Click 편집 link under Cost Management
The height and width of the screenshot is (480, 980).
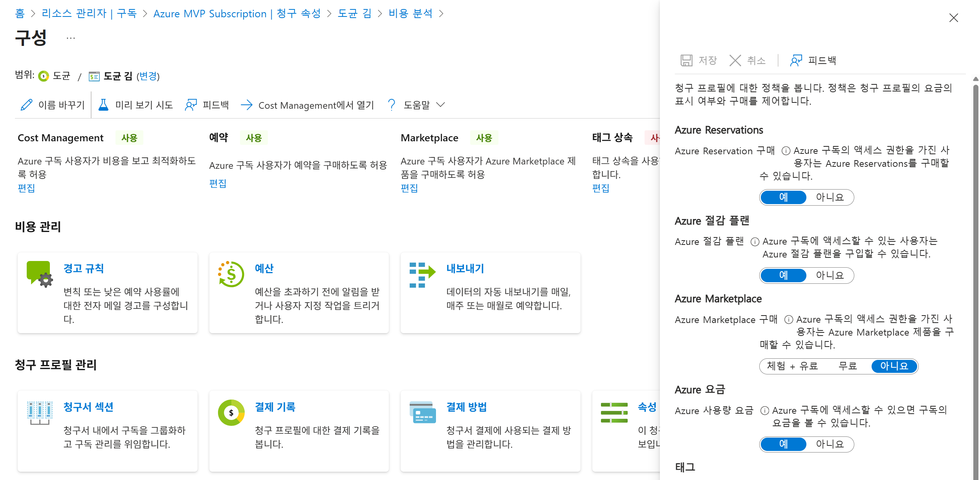[26, 188]
